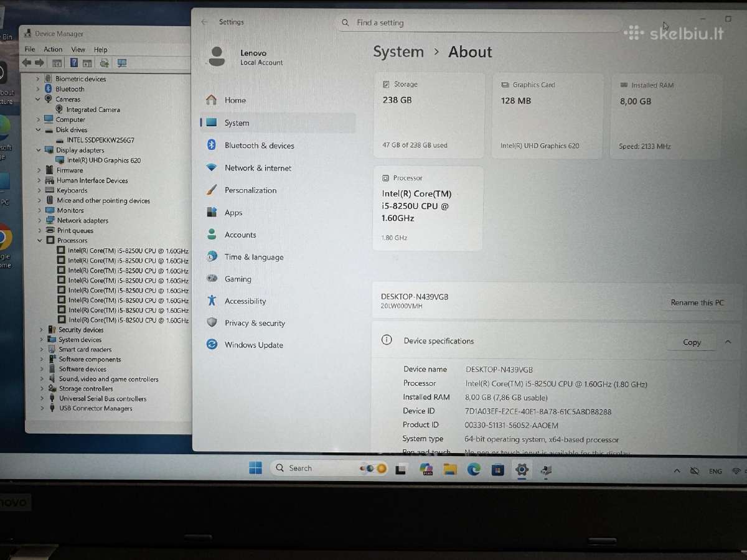The height and width of the screenshot is (560, 747).
Task: Click the Back arrow in Device Manager toolbar
Action: (26, 63)
